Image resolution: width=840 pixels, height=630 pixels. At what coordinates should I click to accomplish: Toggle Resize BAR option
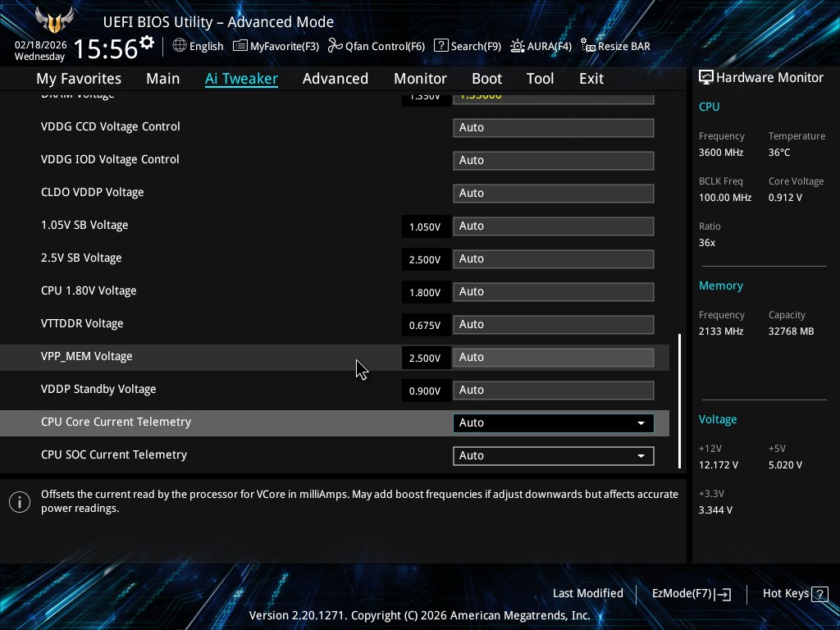pos(615,46)
